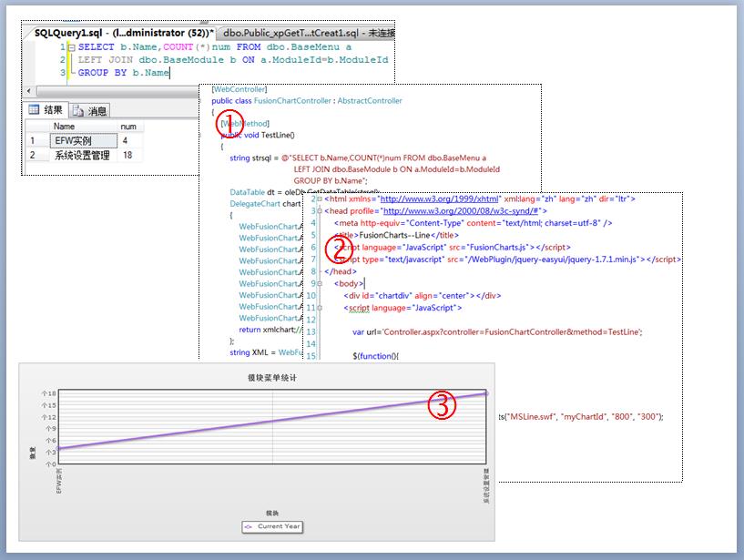Open the dbo.Public_xpGetT...tCreat1.sql tab
The width and height of the screenshot is (744, 560).
point(308,33)
